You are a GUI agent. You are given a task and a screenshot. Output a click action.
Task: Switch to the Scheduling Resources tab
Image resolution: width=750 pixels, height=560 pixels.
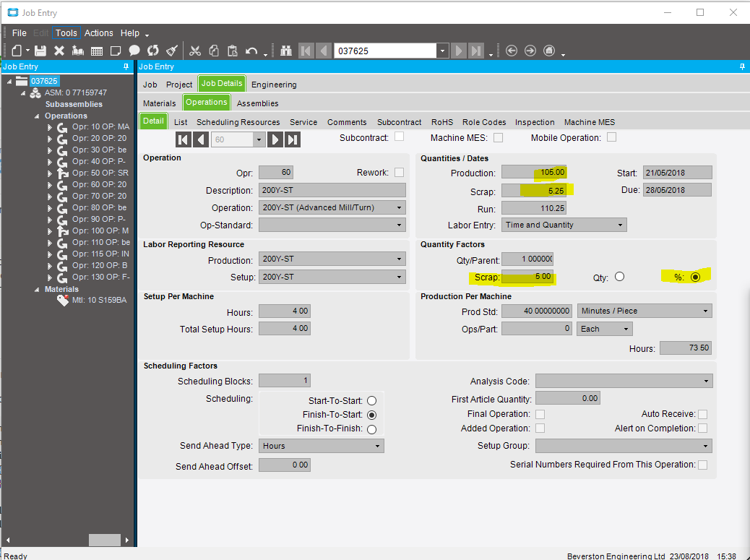coord(238,122)
